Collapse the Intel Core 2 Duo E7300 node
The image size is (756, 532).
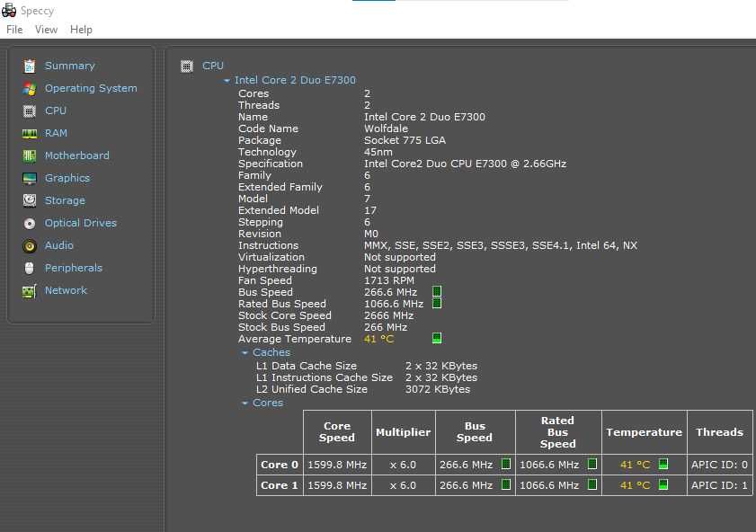click(x=227, y=81)
